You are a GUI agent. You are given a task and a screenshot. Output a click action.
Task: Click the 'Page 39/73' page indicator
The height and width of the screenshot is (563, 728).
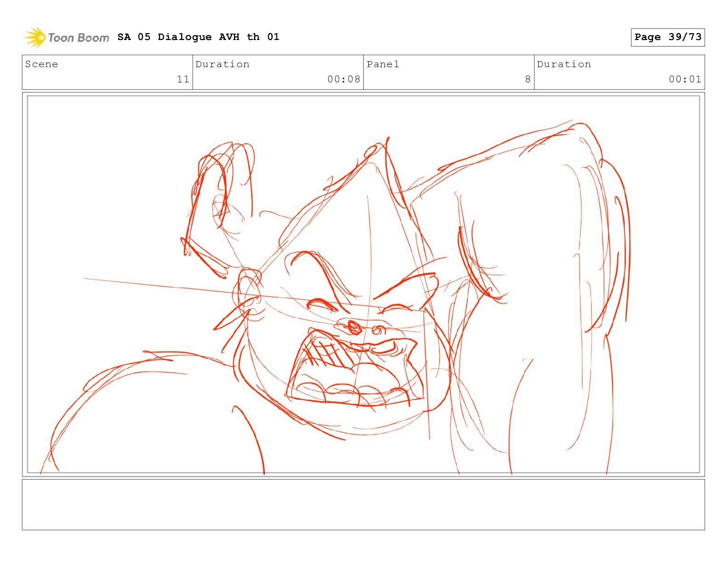tap(668, 37)
